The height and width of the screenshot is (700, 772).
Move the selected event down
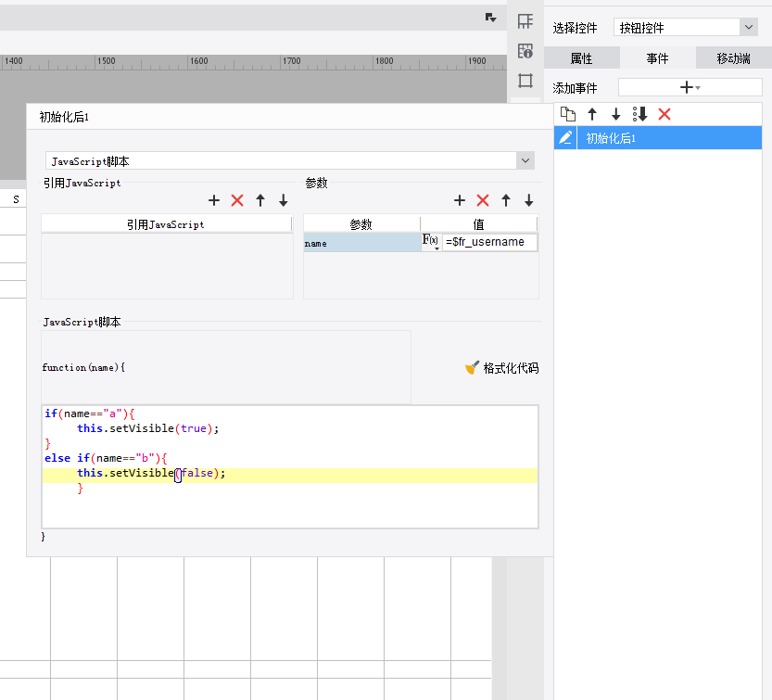coord(615,114)
